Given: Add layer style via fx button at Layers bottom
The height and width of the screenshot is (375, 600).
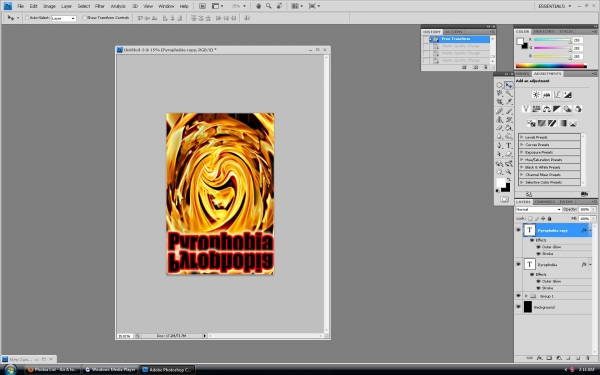Looking at the screenshot, I should coord(539,358).
